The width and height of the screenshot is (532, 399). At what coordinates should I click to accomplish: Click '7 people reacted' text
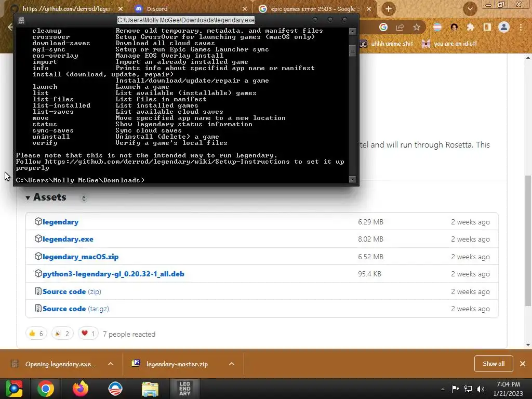(x=129, y=334)
